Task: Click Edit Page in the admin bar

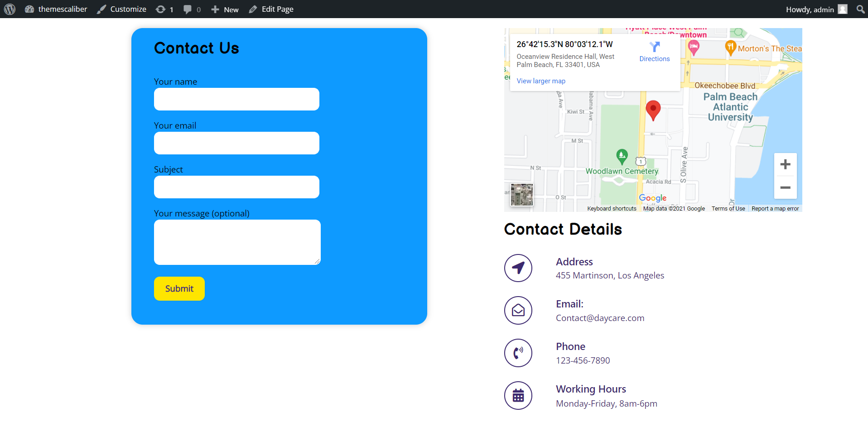Action: (271, 9)
